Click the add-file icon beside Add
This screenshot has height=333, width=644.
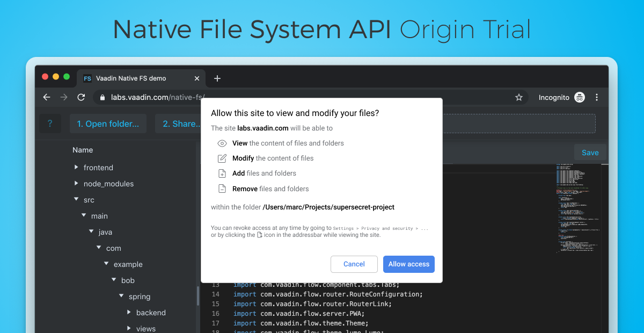click(222, 173)
